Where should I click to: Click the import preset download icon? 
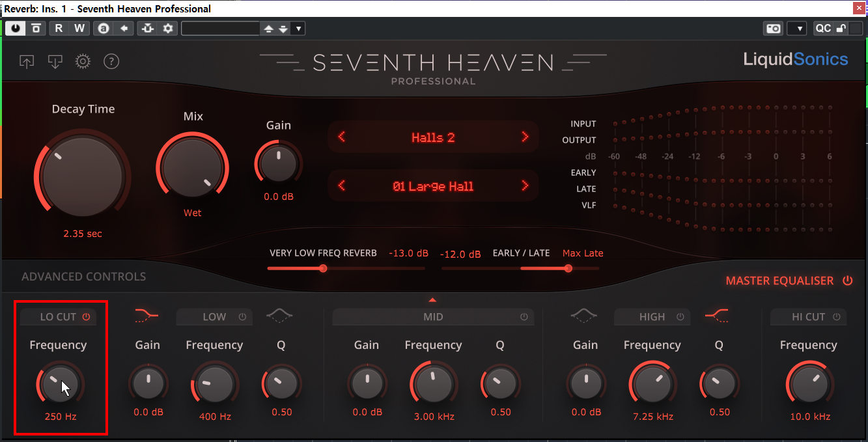[x=55, y=62]
